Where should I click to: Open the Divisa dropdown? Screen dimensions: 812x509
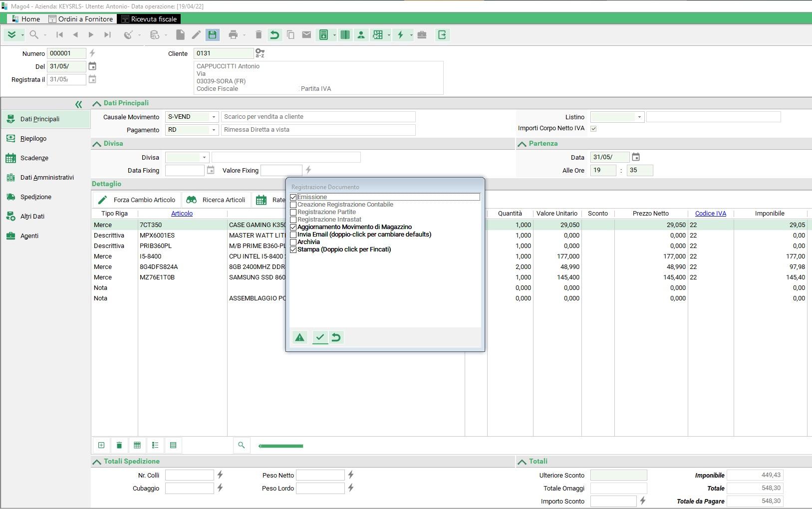pyautogui.click(x=204, y=158)
